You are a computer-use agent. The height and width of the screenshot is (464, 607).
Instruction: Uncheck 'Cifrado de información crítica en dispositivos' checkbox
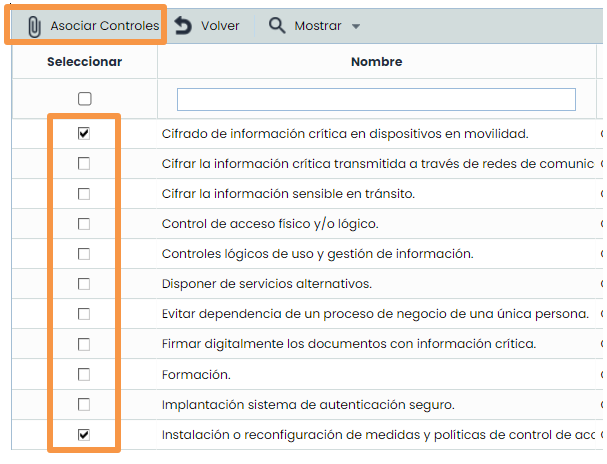click(84, 134)
